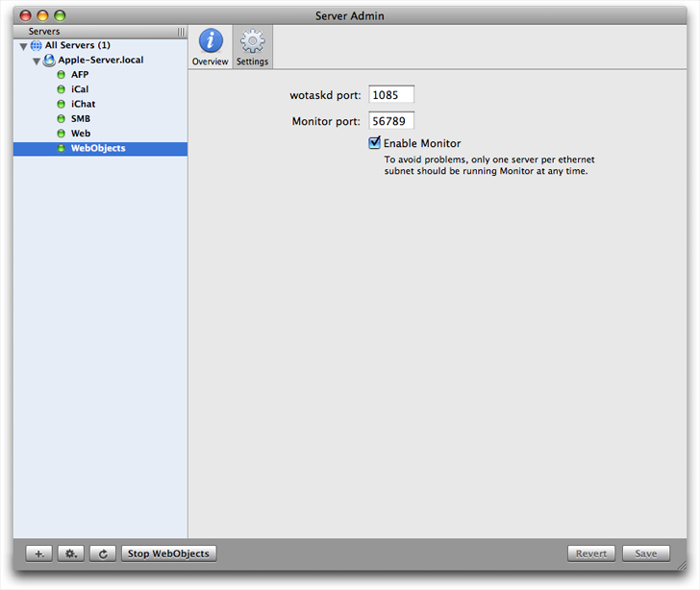This screenshot has height=590, width=700.
Task: Click the AFP green status indicator
Action: click(x=62, y=75)
